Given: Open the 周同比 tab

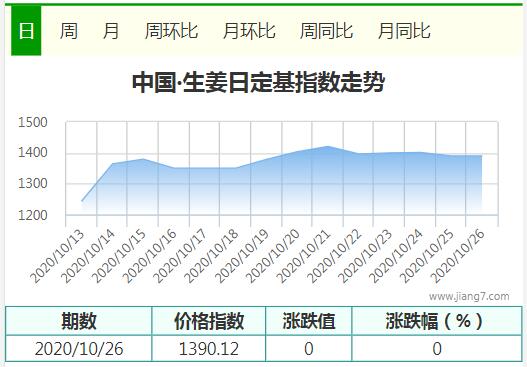Looking at the screenshot, I should click(x=326, y=31).
